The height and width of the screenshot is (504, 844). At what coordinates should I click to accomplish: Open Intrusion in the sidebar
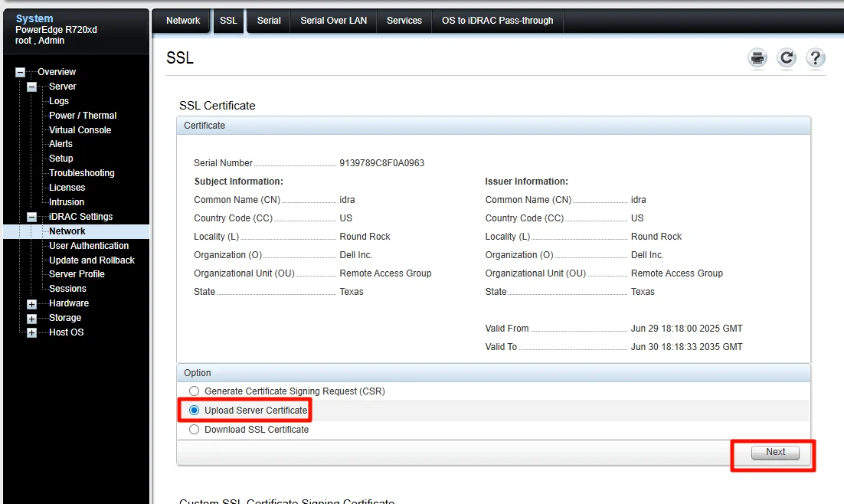pos(66,202)
